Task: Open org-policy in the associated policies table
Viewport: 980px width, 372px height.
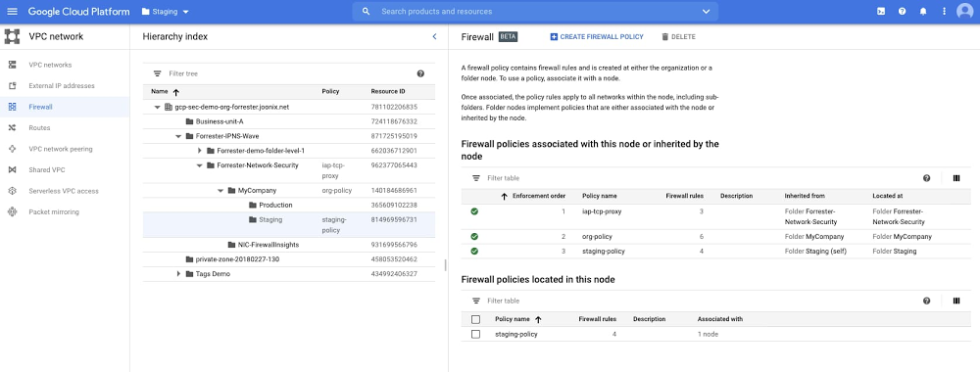Action: pyautogui.click(x=597, y=237)
